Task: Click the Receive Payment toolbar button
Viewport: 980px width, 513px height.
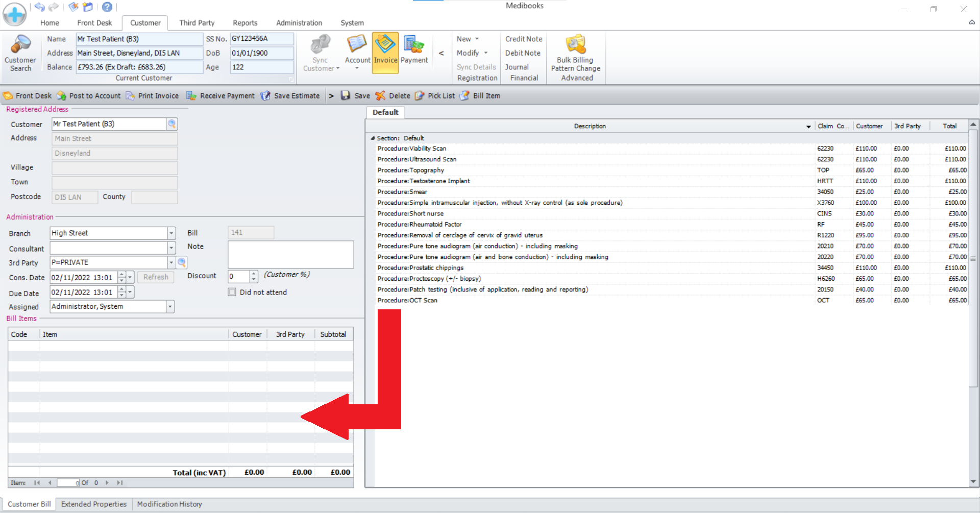Action: tap(220, 96)
